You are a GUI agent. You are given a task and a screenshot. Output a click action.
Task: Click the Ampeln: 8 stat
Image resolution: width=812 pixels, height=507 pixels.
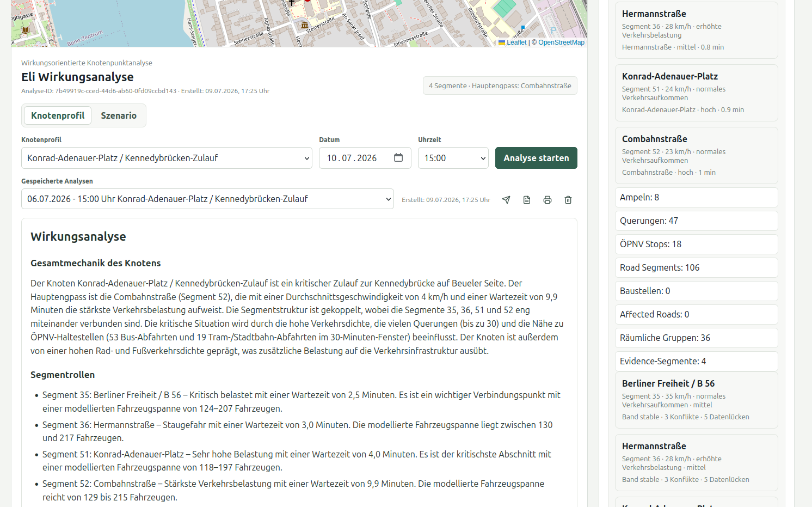(697, 197)
